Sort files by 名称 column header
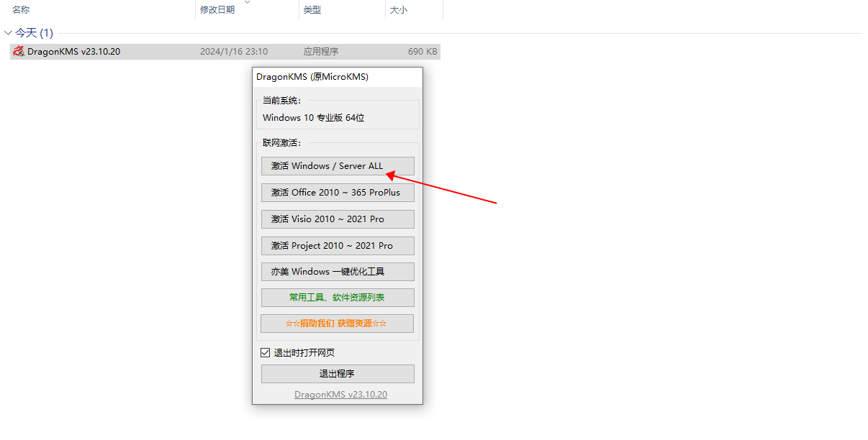Screen dimensions: 868x440 [21, 10]
